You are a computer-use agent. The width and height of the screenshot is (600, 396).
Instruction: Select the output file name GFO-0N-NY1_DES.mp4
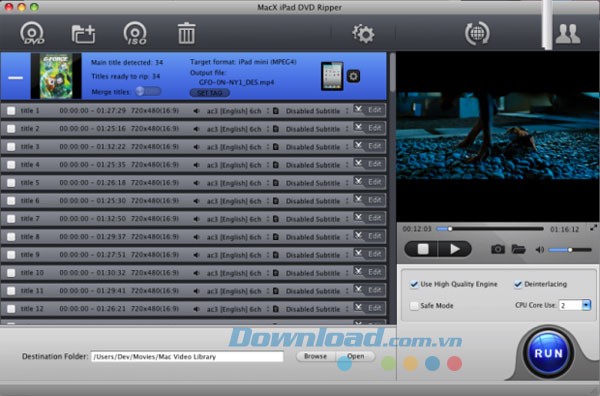pyautogui.click(x=236, y=82)
